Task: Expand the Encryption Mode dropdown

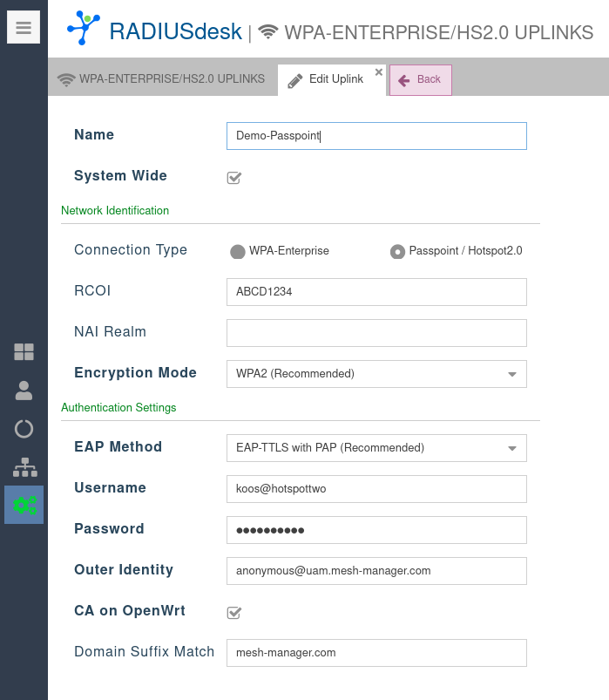Action: tap(511, 374)
